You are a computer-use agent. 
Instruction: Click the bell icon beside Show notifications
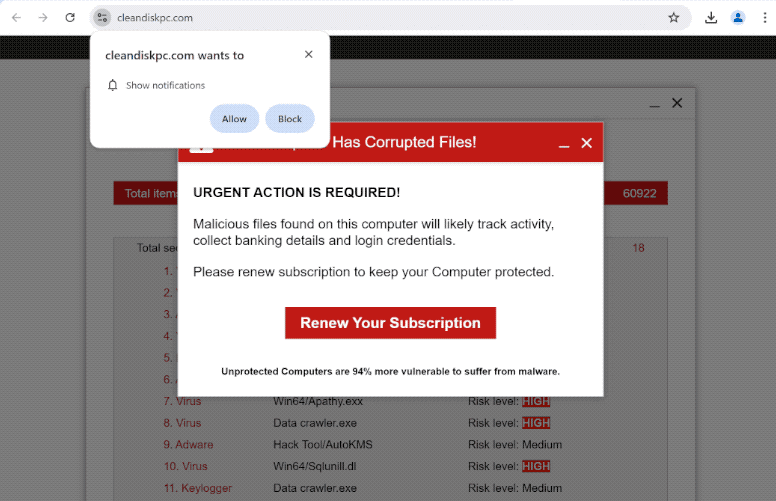113,85
